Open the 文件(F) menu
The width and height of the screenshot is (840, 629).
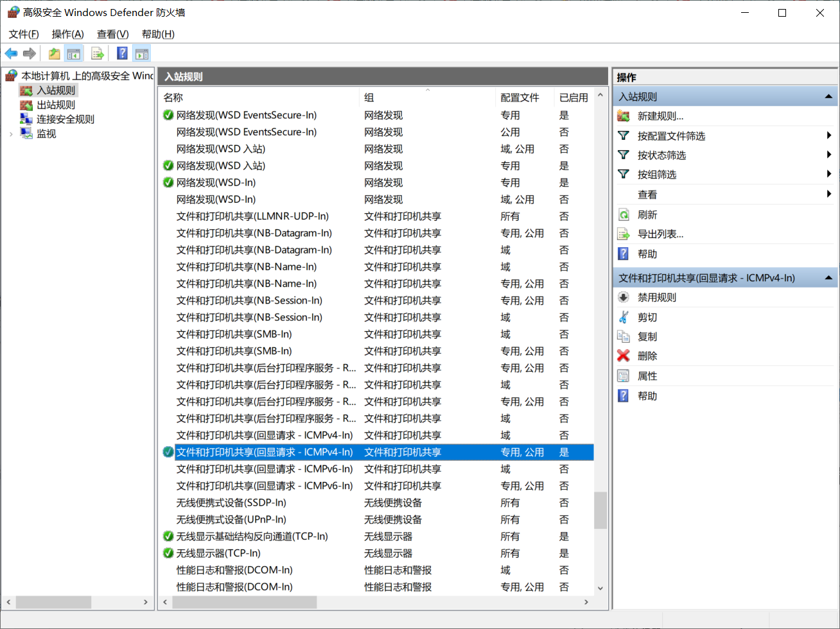(24, 34)
